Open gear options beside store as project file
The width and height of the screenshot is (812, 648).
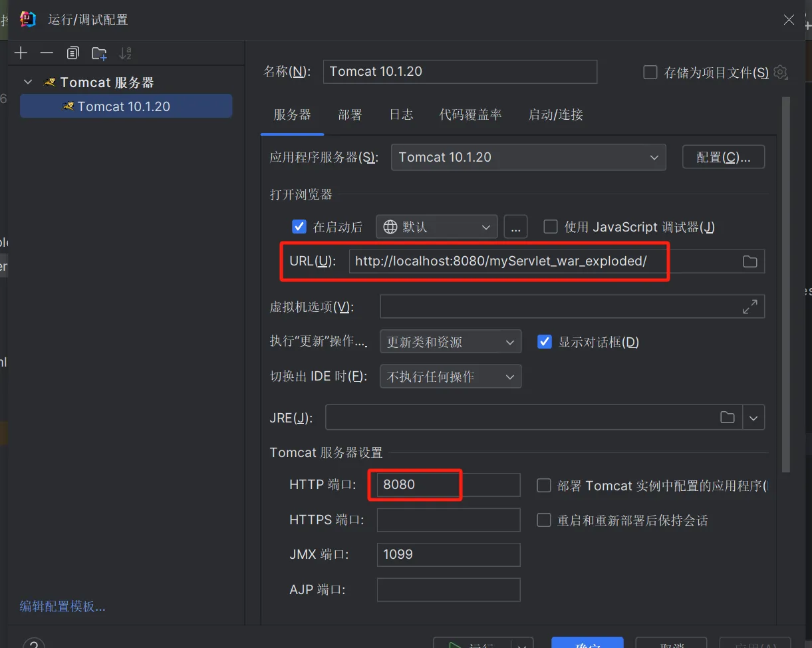point(781,72)
